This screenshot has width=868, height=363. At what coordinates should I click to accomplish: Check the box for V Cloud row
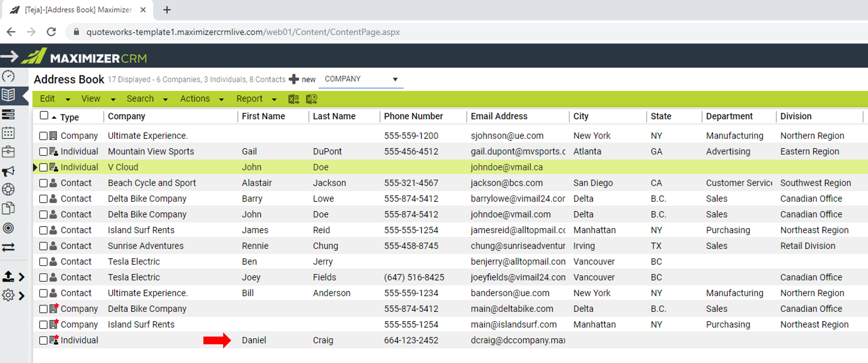(x=43, y=168)
